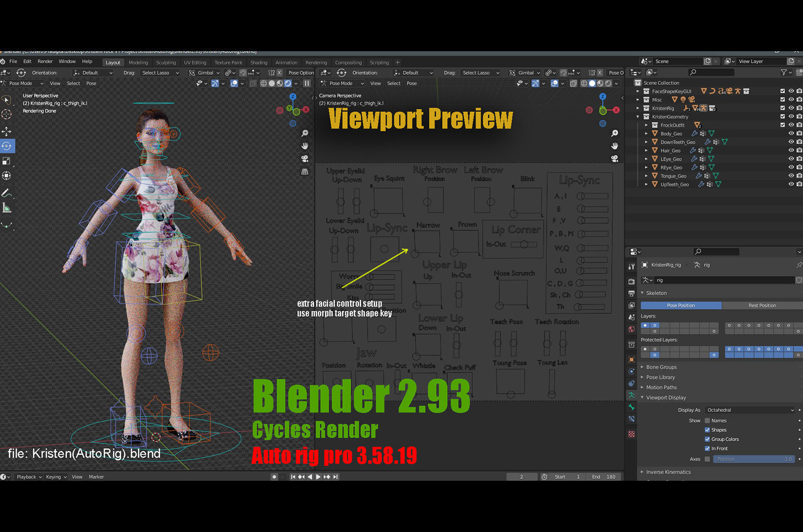The height and width of the screenshot is (532, 803).
Task: Expand the FrockOutfit collection
Action: coord(646,125)
